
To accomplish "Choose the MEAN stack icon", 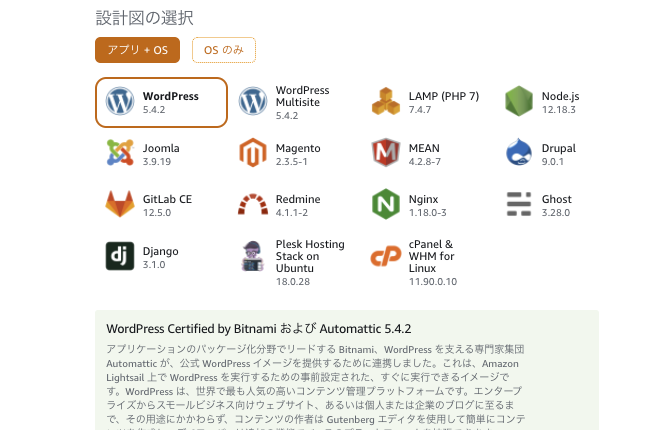I will click(x=386, y=153).
